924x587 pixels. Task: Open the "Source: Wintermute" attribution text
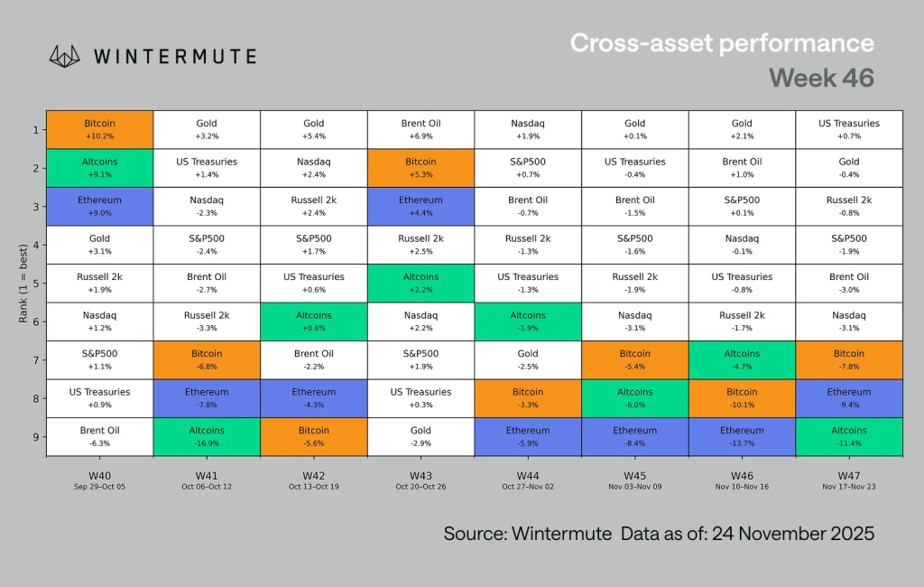click(x=526, y=534)
